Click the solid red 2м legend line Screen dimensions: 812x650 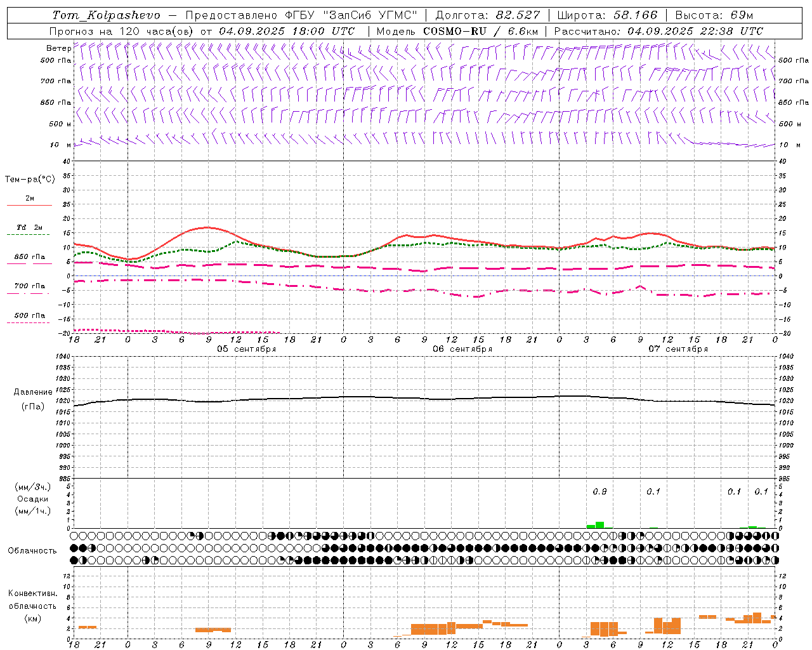(29, 206)
